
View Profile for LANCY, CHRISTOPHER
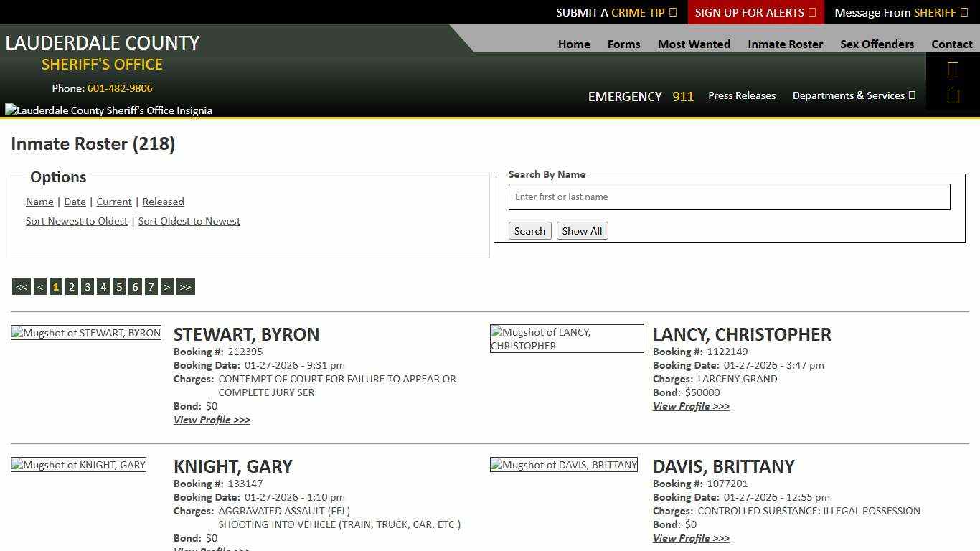(x=690, y=406)
